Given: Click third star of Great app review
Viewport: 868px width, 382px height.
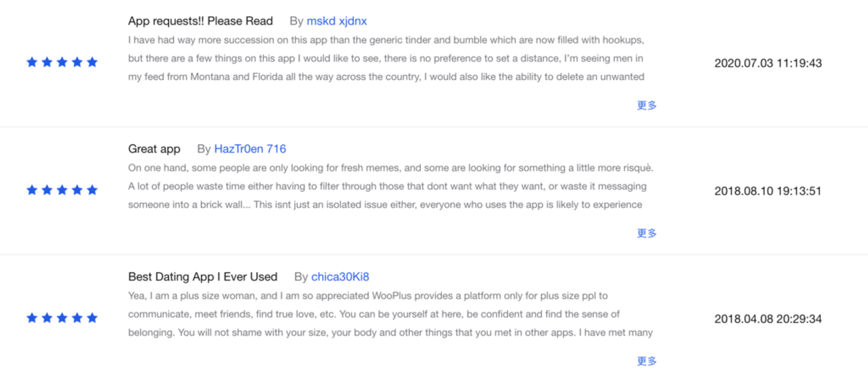Looking at the screenshot, I should tap(62, 190).
